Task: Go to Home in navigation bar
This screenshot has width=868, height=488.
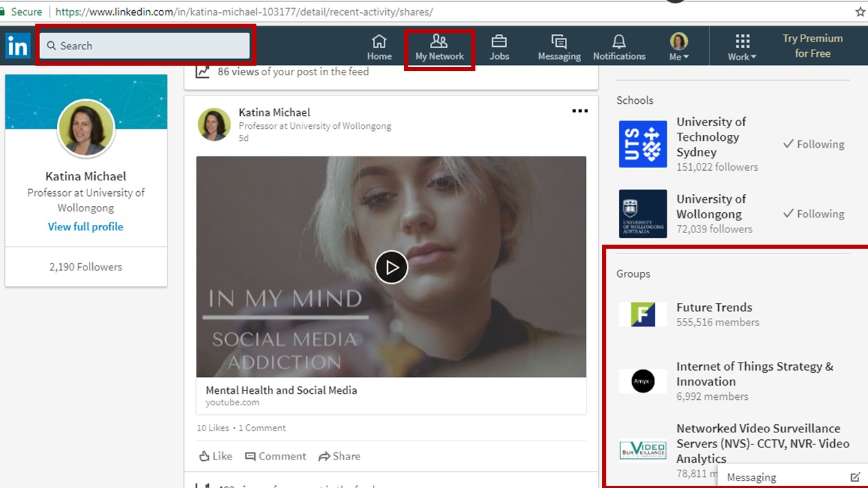Action: pos(379,47)
